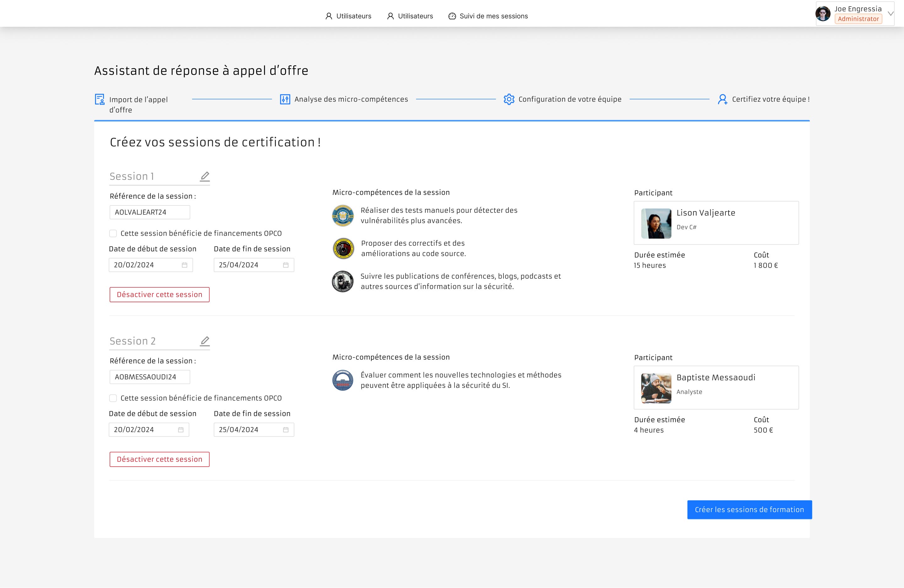Open Session 1 end date calendar picker
The image size is (904, 588).
tap(286, 265)
